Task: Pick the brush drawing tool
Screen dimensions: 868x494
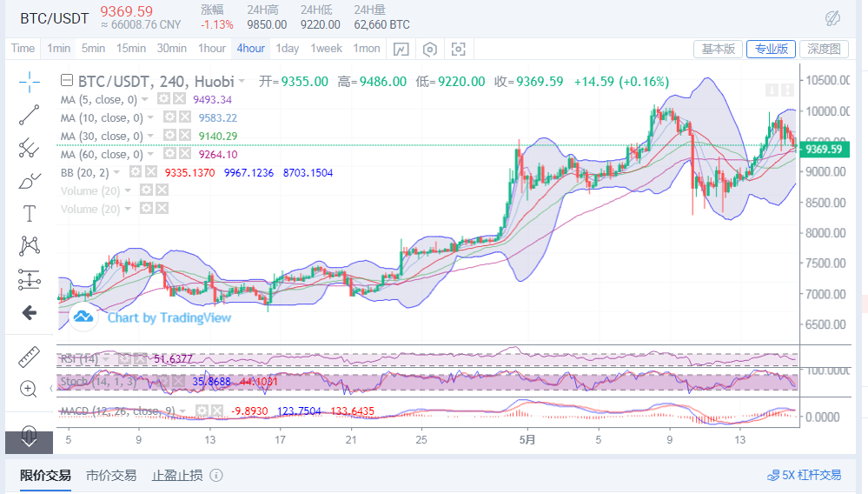Action: click(x=30, y=181)
